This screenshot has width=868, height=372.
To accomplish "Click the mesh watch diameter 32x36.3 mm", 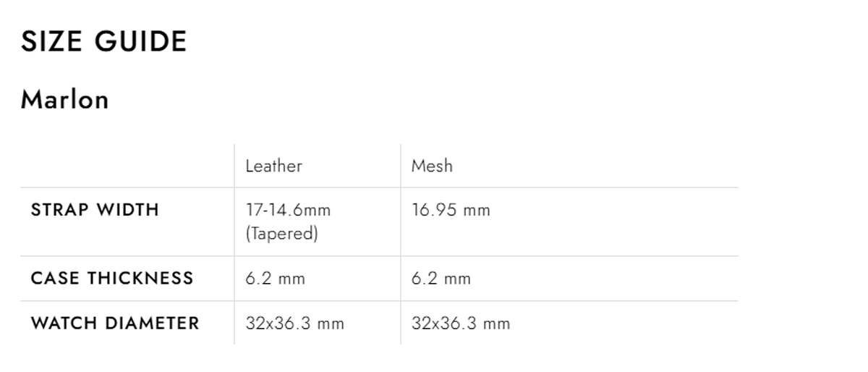I will 461,323.
